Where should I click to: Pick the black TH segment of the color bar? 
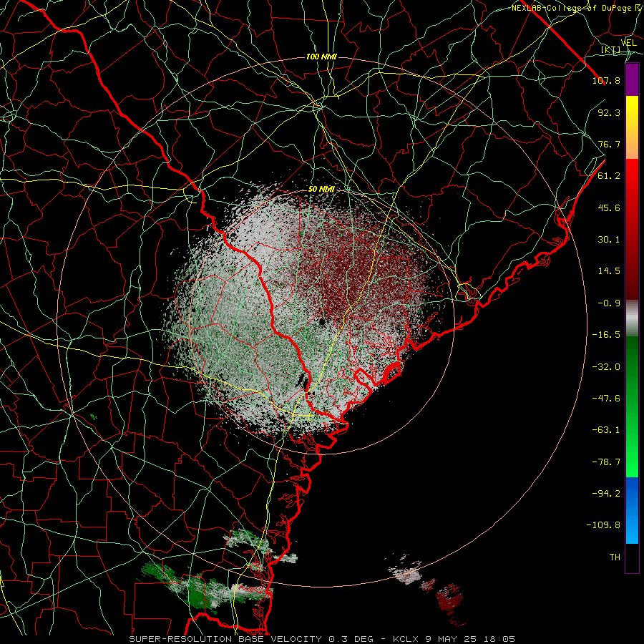(632, 557)
